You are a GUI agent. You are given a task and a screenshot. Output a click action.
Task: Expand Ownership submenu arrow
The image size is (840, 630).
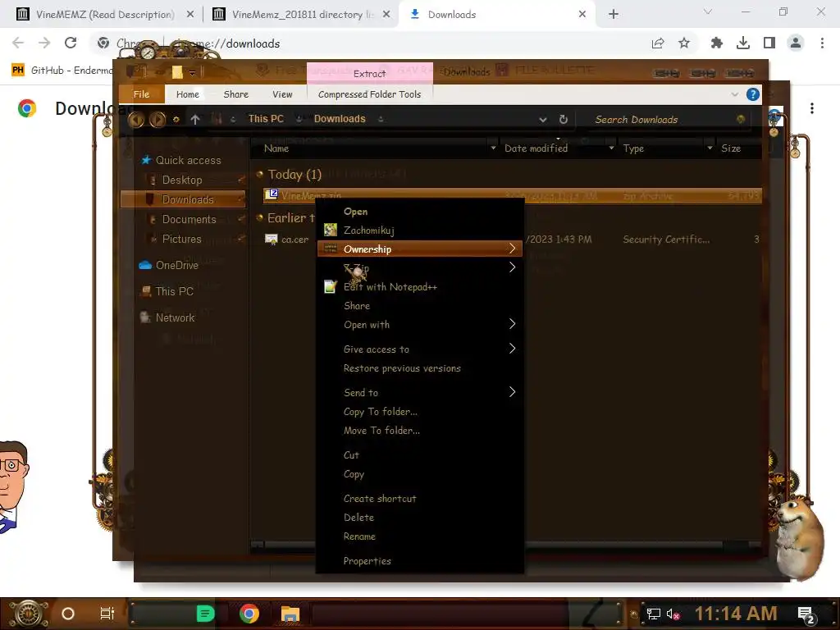[512, 249]
